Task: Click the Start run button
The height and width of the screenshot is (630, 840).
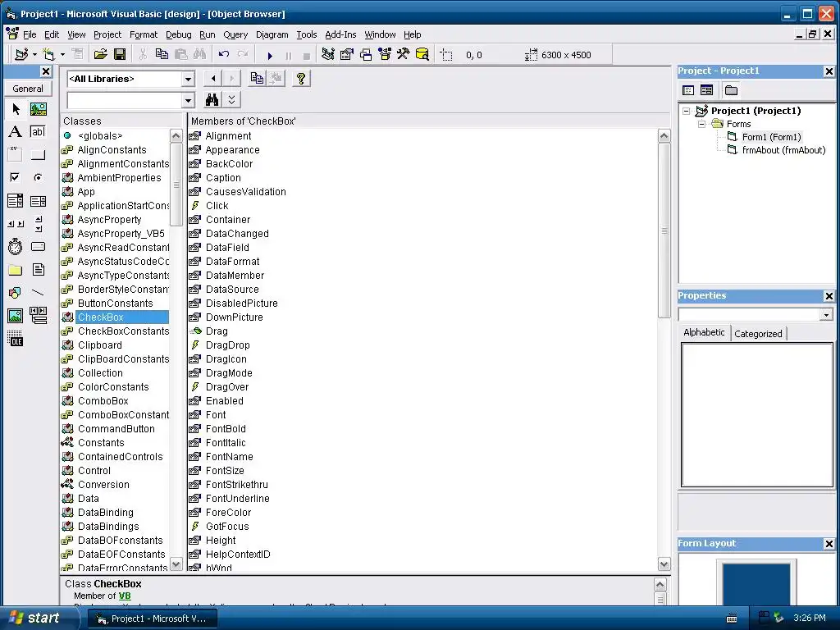Action: [x=270, y=55]
